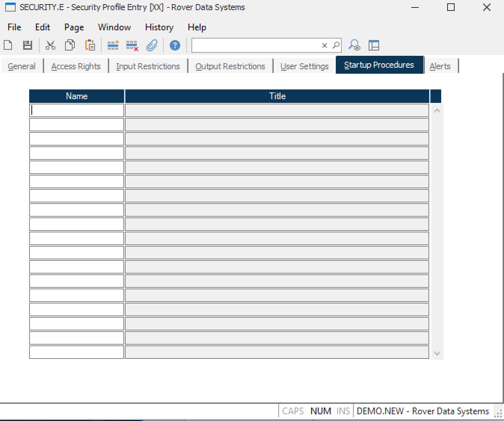Click the Save disk icon
This screenshot has width=504, height=421.
28,45
